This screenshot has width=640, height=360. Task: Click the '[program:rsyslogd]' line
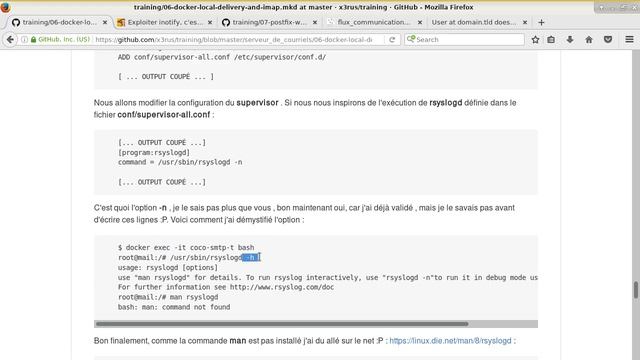[x=154, y=152]
